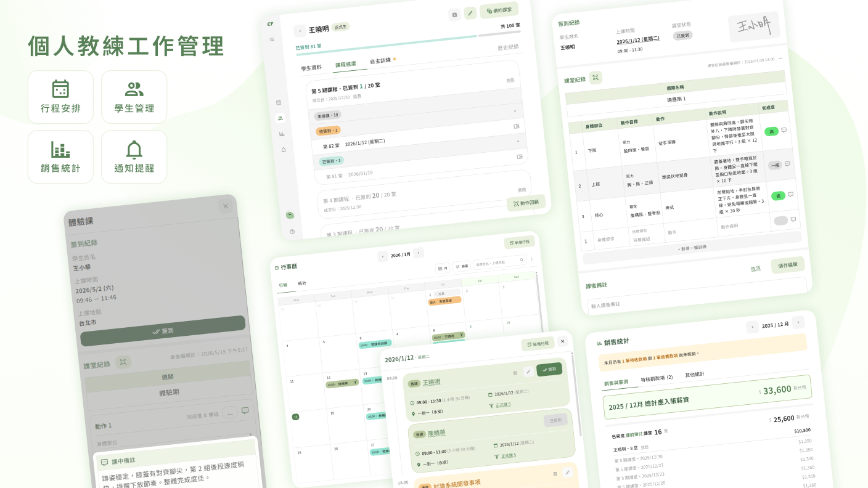Toggle 完成度 switch in the empty new row

tap(781, 221)
